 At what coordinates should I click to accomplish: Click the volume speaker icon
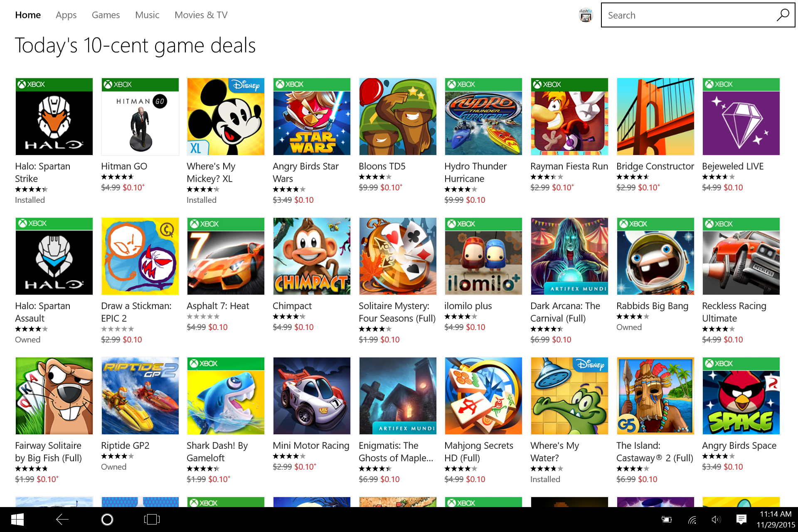click(716, 520)
